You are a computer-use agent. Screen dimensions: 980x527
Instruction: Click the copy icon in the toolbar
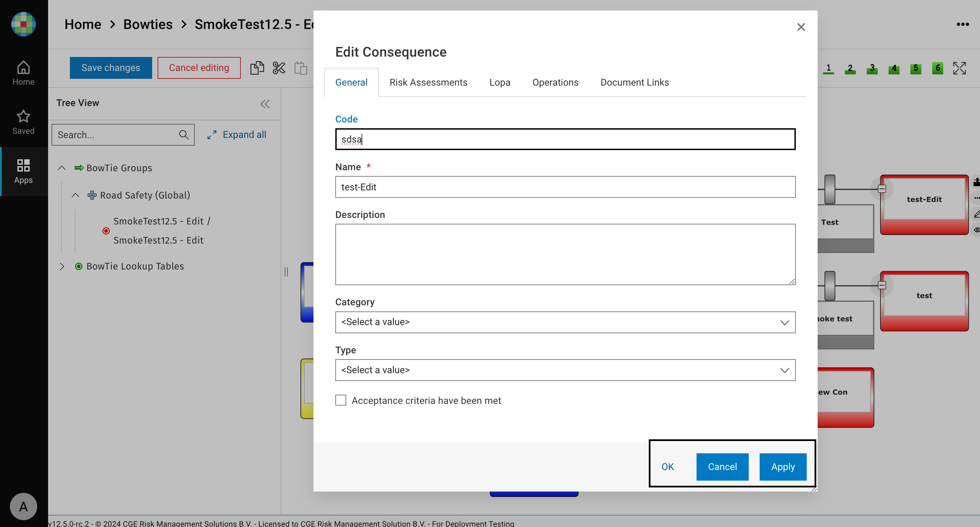tap(257, 68)
